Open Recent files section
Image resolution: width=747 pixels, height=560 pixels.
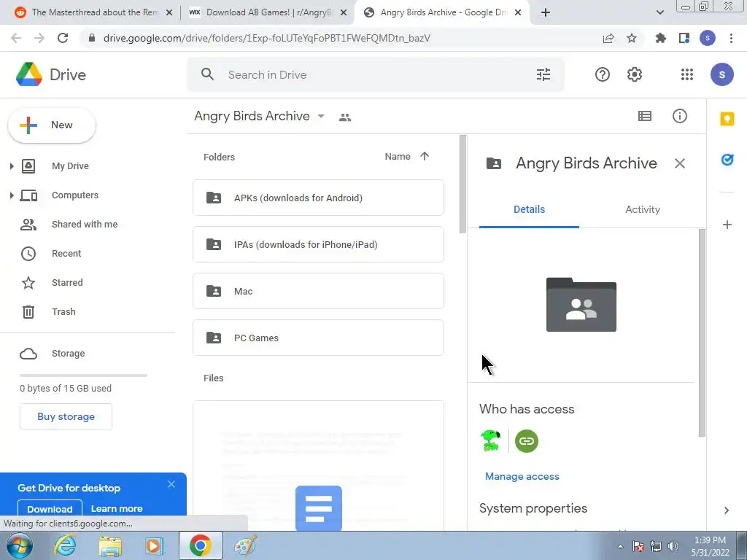(x=66, y=253)
